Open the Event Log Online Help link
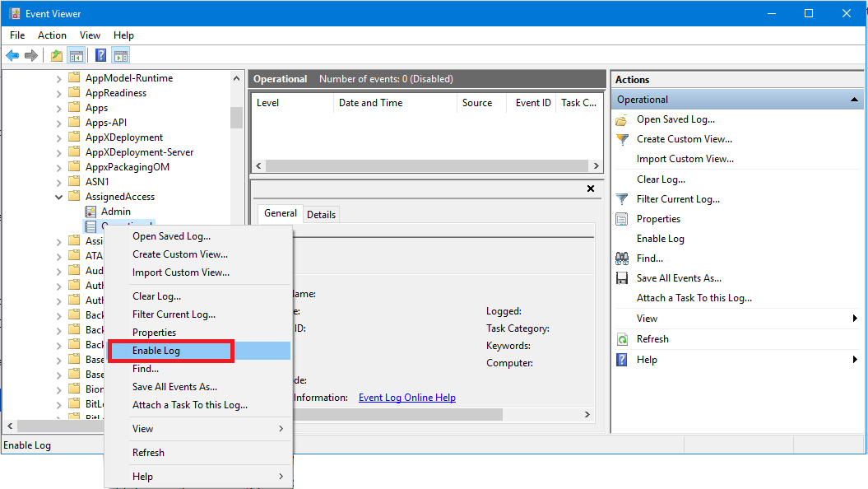 pos(406,398)
